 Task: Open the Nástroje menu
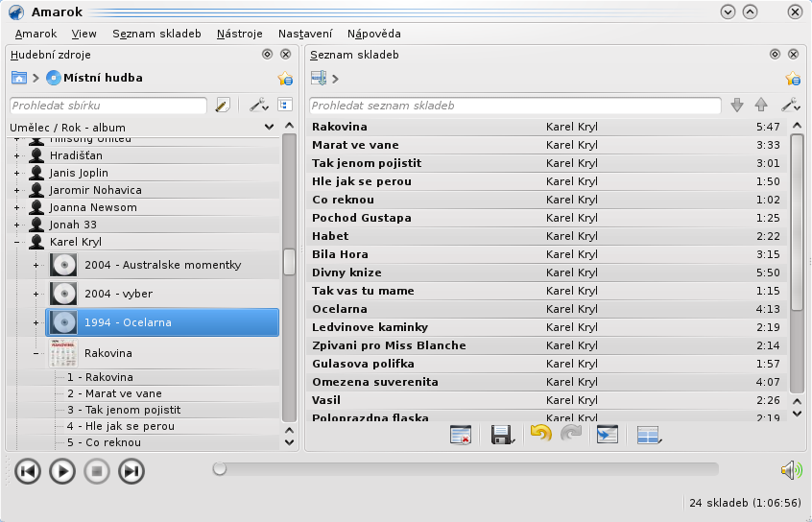[x=239, y=34]
